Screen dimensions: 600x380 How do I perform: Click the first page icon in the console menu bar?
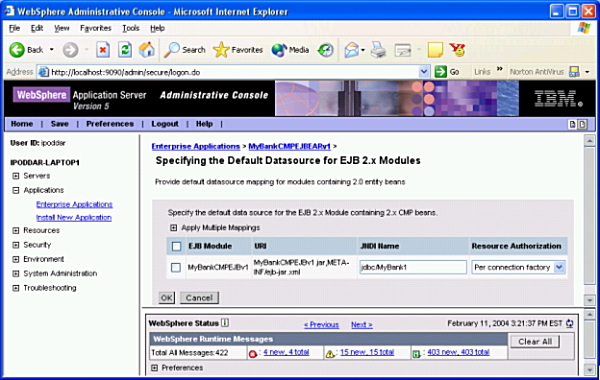point(572,124)
